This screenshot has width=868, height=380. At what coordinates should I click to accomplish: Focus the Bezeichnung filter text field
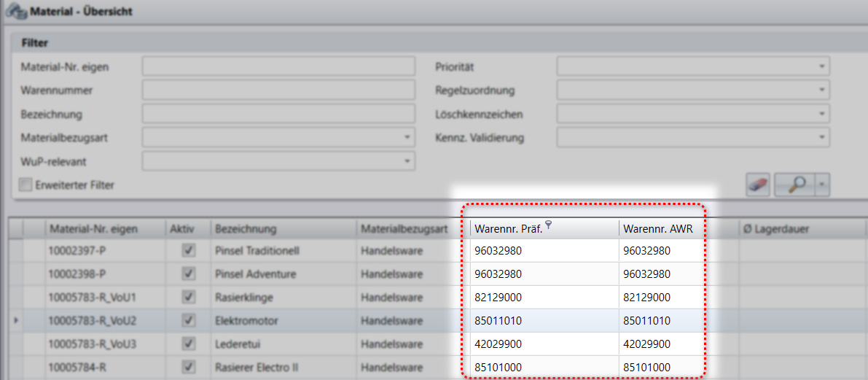[x=278, y=114]
